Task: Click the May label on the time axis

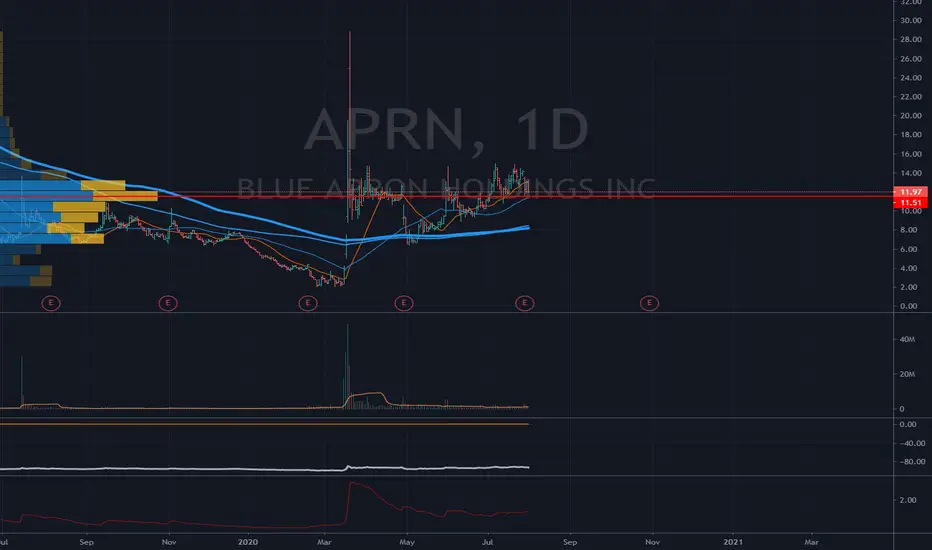Action: click(407, 542)
